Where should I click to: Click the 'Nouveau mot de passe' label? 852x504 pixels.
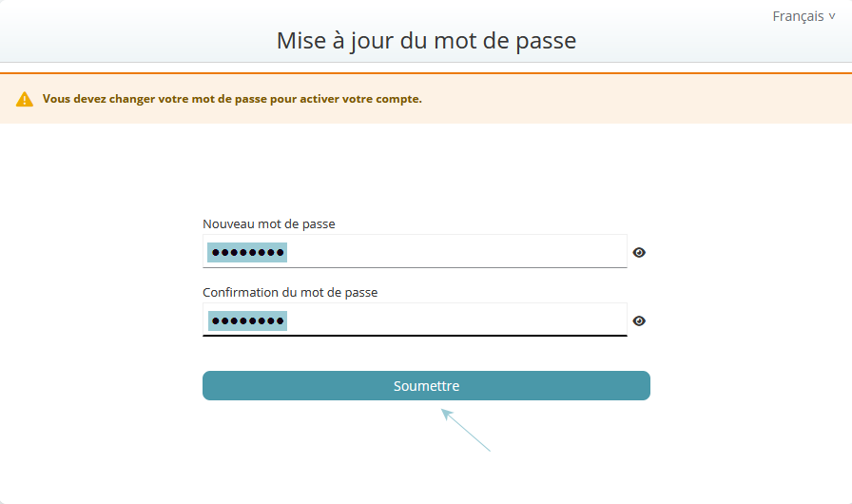coord(269,224)
